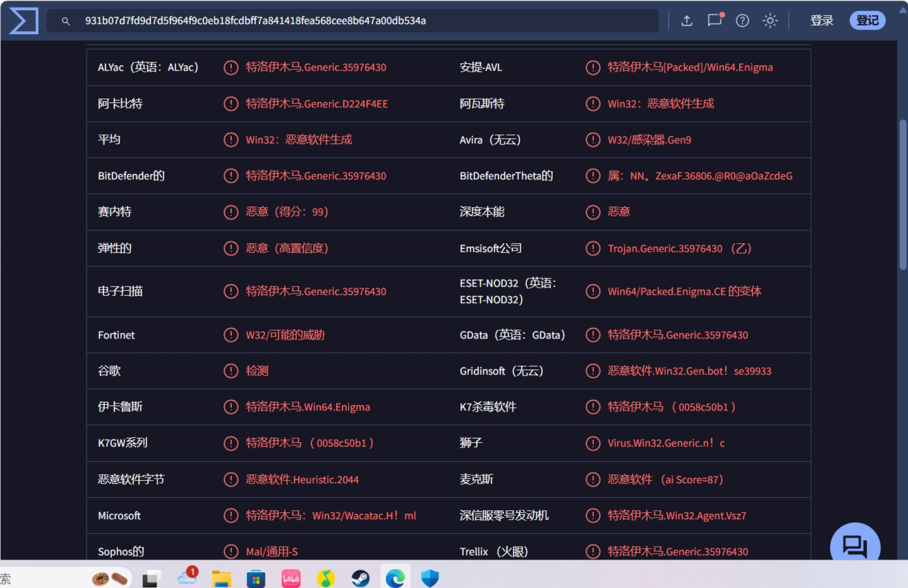The width and height of the screenshot is (908, 588).
Task: Click the search magnifier icon
Action: pyautogui.click(x=66, y=21)
